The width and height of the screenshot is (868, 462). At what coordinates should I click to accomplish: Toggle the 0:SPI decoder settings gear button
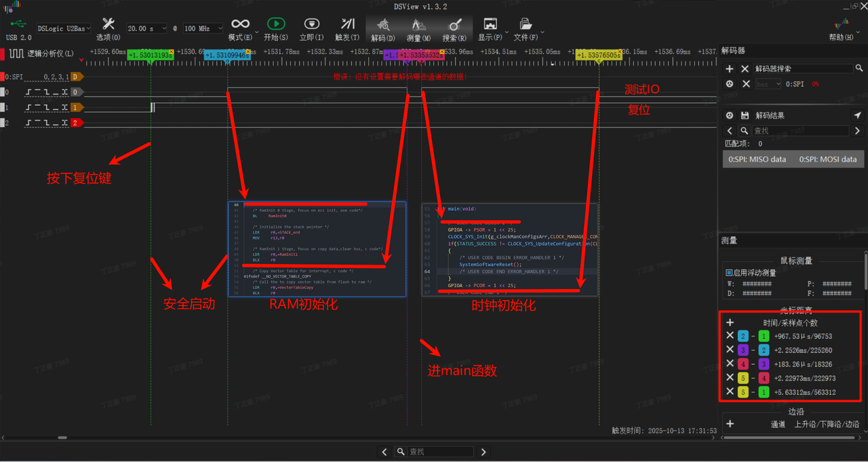(x=730, y=83)
